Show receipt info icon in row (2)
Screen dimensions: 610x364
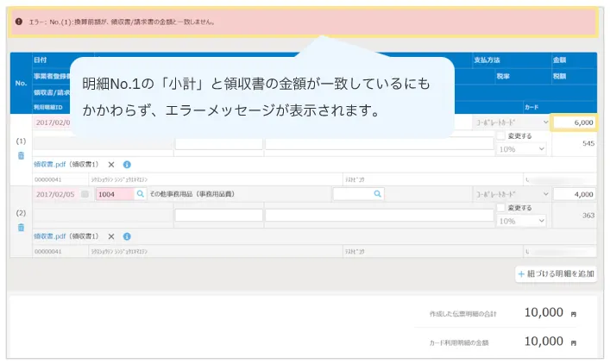(127, 235)
